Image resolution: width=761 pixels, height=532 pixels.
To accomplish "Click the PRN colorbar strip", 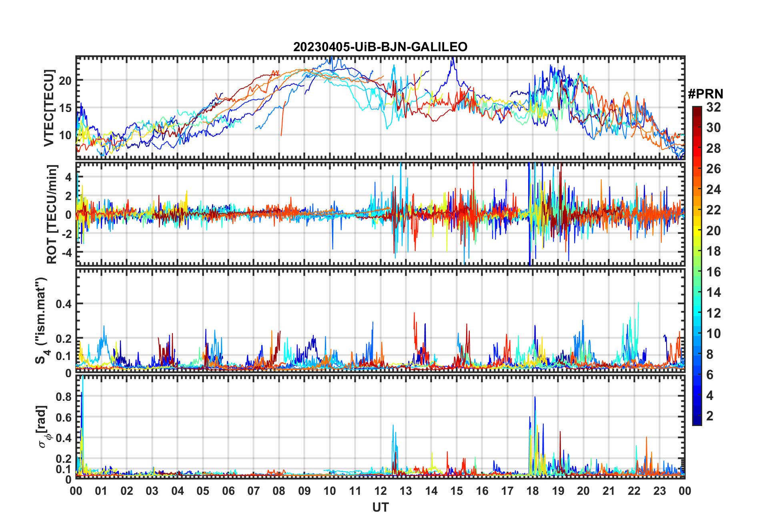I will tap(697, 266).
